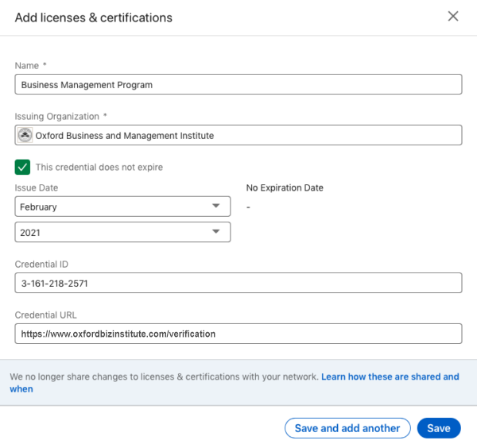This screenshot has width=477, height=448.
Task: Open the 2021 issue year dropdown
Action: pos(122,232)
